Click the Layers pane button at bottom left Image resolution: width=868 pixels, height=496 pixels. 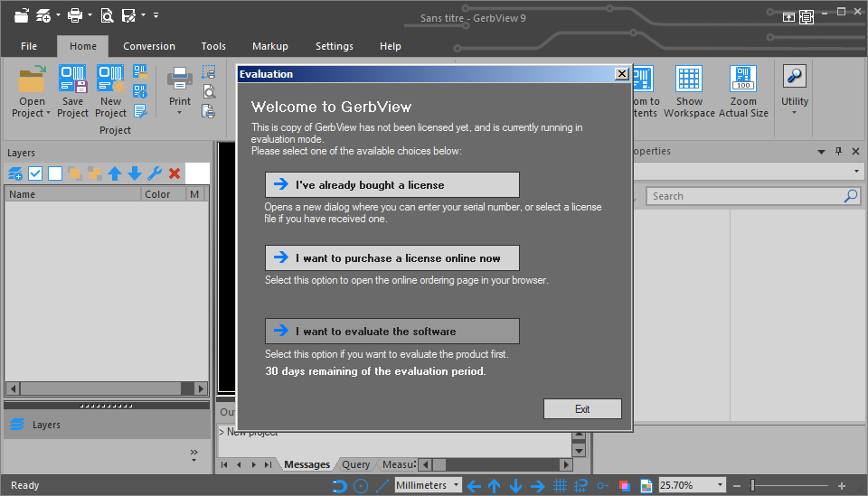107,425
